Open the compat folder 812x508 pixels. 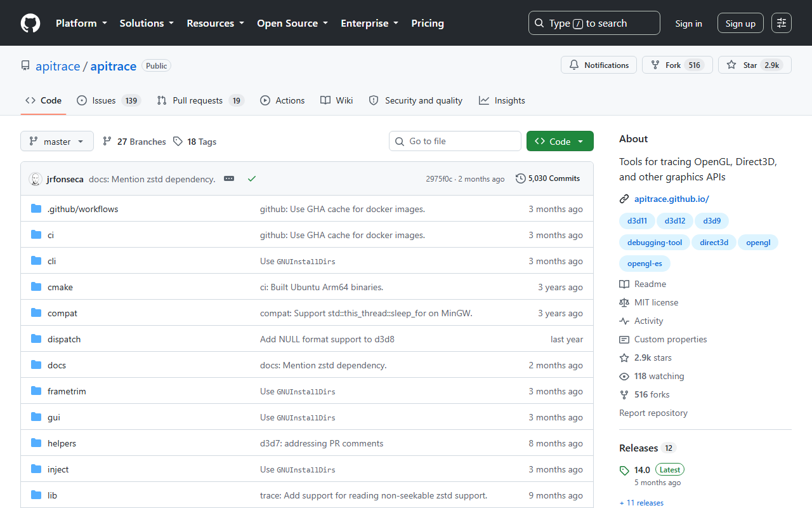[62, 313]
